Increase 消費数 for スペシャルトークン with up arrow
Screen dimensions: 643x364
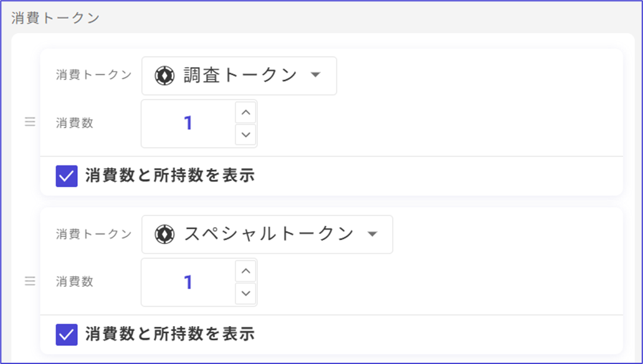[x=246, y=271]
